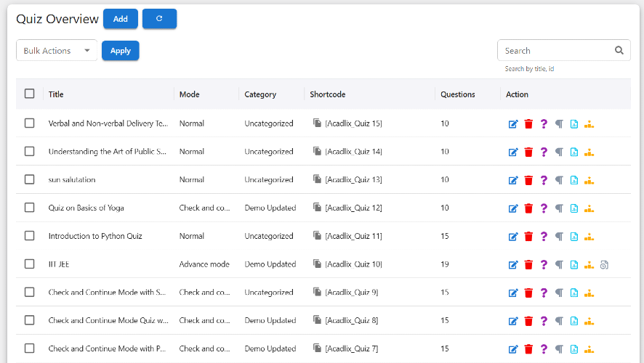Open questions for Acadlix_Quiz 8 row
This screenshot has height=363, width=644.
pyautogui.click(x=544, y=321)
